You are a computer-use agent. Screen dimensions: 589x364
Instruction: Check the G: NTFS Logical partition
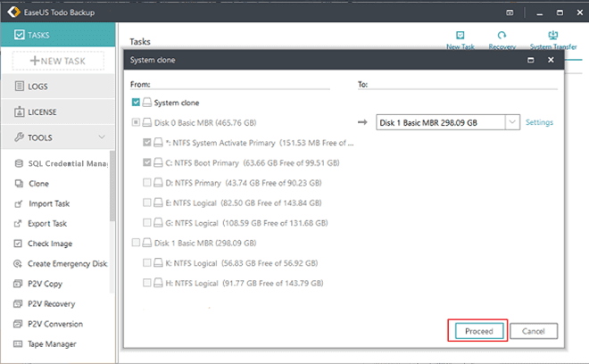click(147, 222)
